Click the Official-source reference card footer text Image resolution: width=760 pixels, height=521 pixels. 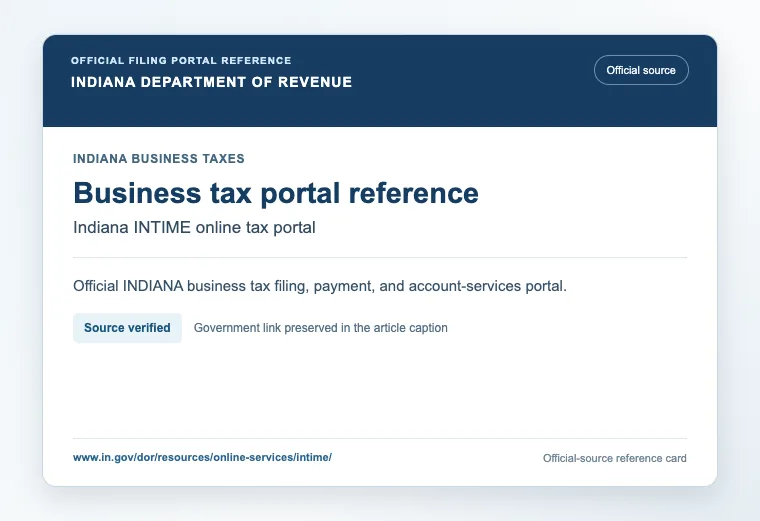pyautogui.click(x=615, y=458)
